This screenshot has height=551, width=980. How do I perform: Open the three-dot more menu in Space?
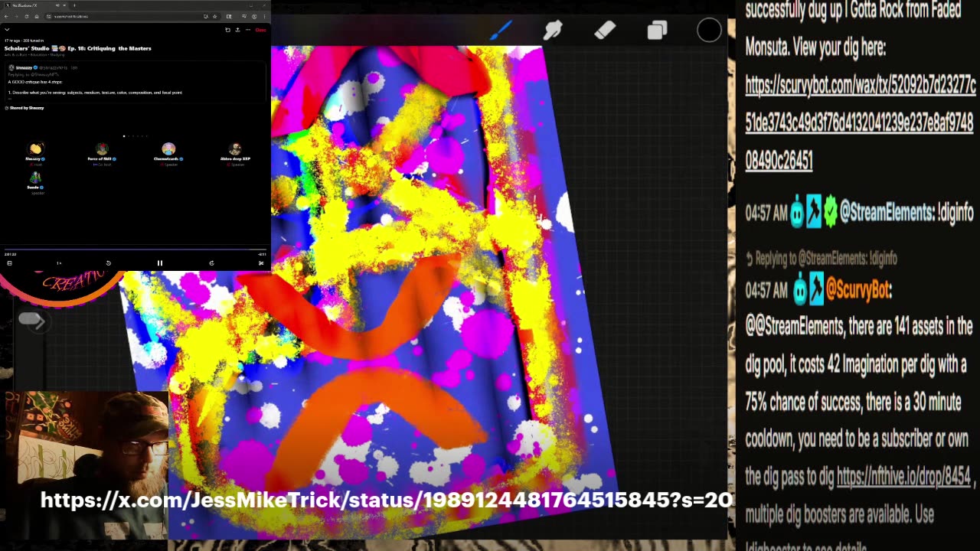[x=247, y=30]
